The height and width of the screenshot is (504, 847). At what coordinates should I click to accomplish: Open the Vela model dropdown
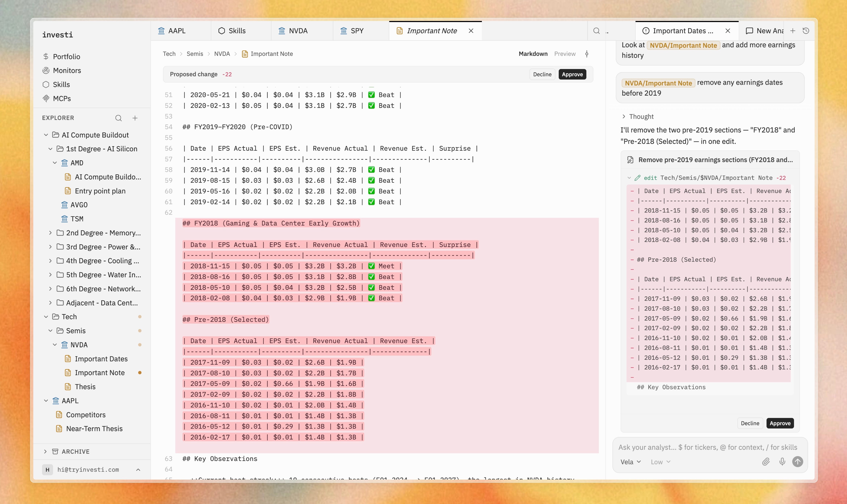click(x=631, y=462)
